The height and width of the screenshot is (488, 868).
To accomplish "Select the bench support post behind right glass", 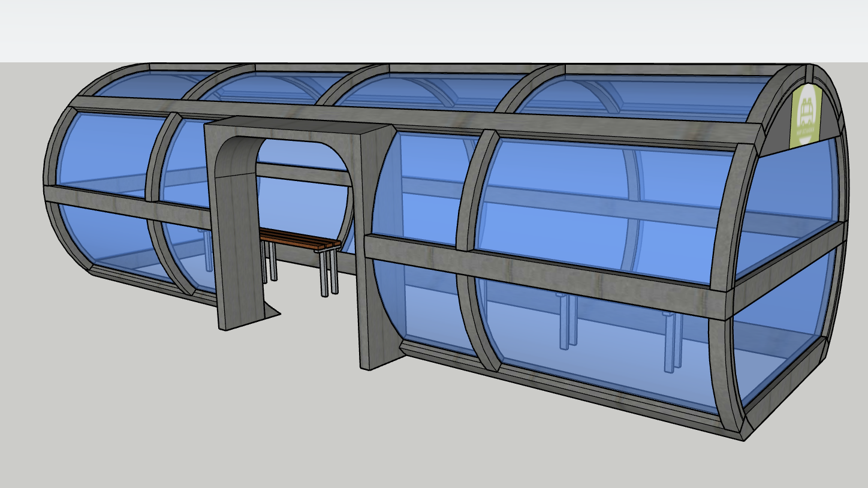I will click(671, 343).
